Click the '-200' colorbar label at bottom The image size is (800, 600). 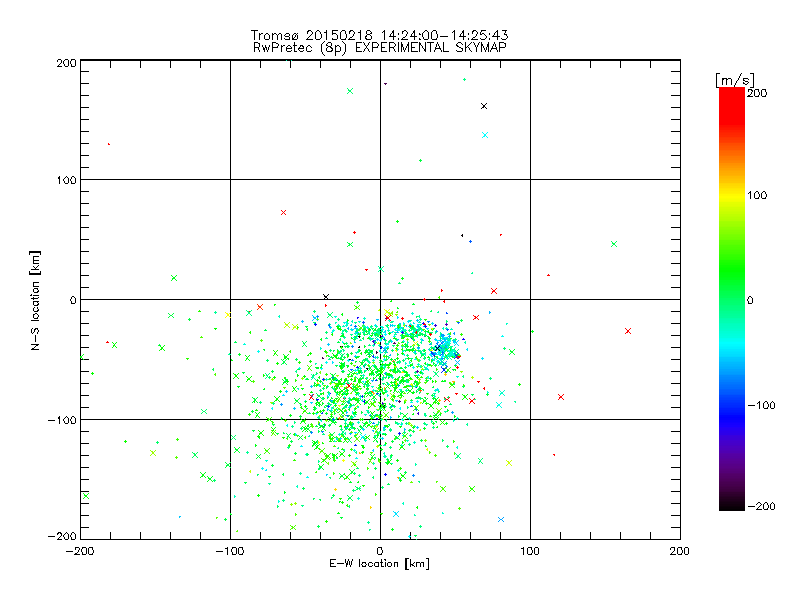tap(762, 506)
